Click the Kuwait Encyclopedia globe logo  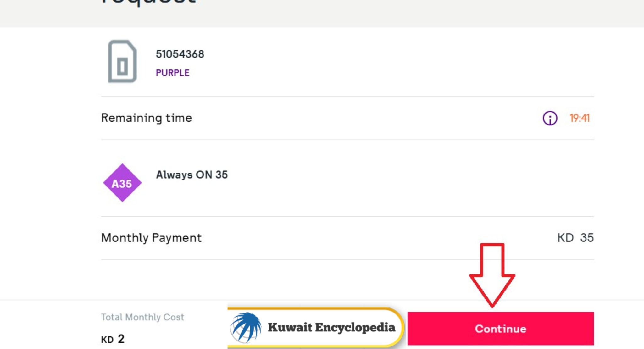(x=246, y=328)
